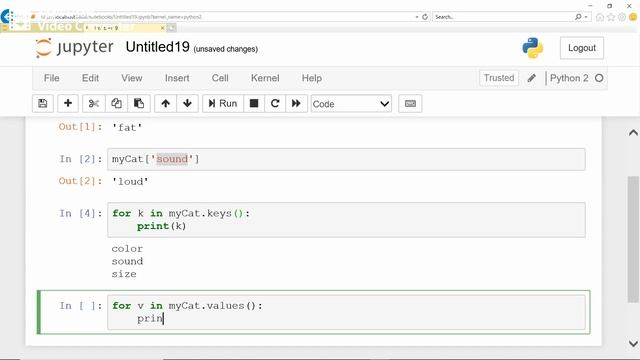Paste cells below icon
The image size is (640, 360).
coord(139,104)
